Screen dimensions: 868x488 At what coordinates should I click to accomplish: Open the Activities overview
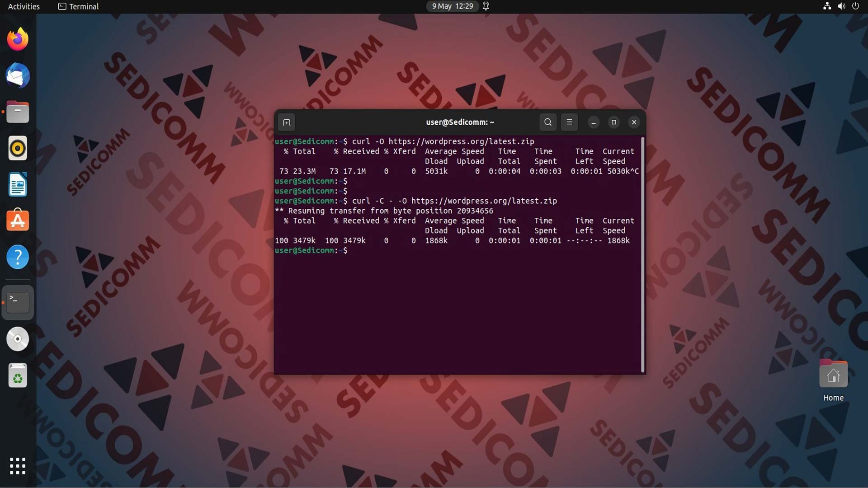pos(24,6)
